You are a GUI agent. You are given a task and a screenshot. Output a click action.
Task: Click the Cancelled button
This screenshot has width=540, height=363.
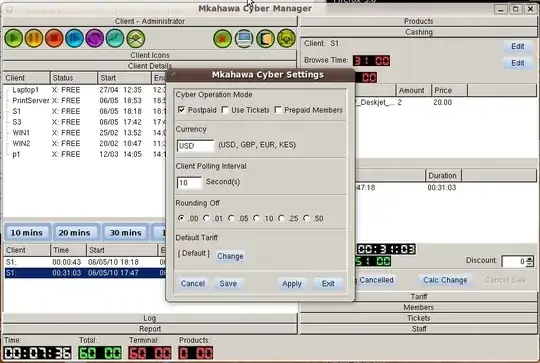click(376, 280)
